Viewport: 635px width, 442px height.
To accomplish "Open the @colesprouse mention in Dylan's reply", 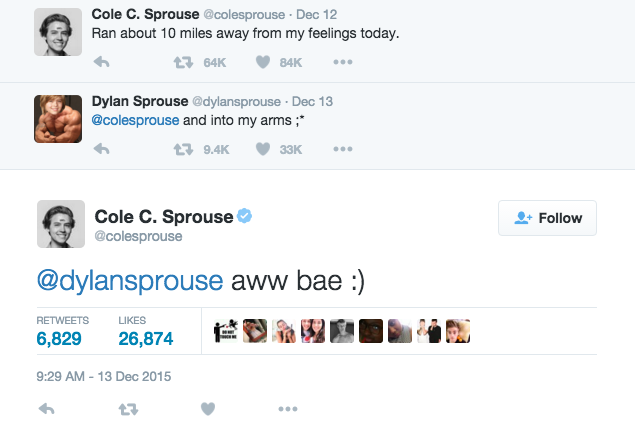I will tap(135, 120).
